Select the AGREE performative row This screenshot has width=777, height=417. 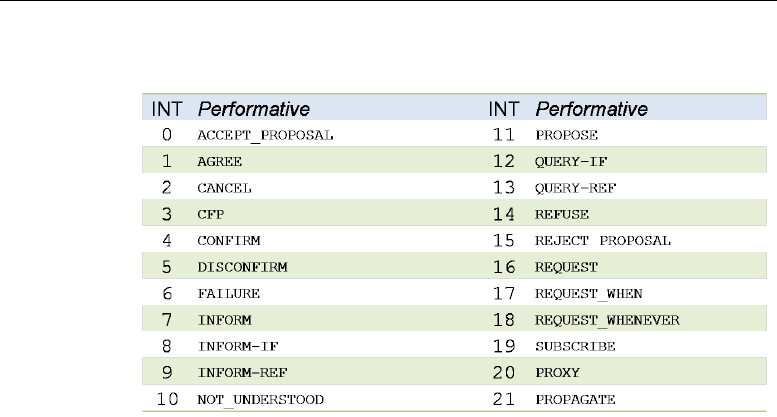tap(220, 161)
